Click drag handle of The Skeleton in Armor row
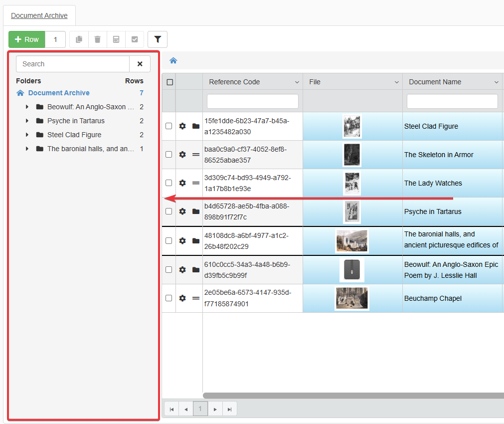This screenshot has height=424, width=504. point(196,155)
